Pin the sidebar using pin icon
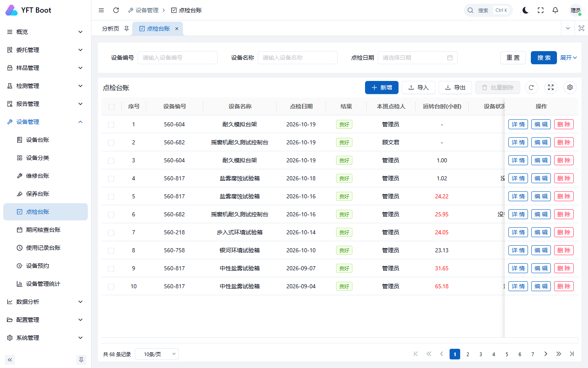The image size is (588, 368). (x=81, y=360)
